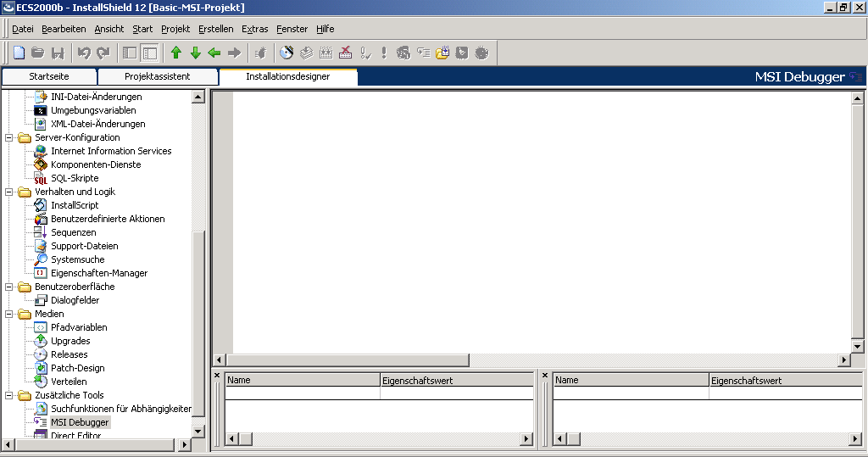Click the green up arrow toolbar icon
Image resolution: width=868 pixels, height=457 pixels.
pos(176,53)
